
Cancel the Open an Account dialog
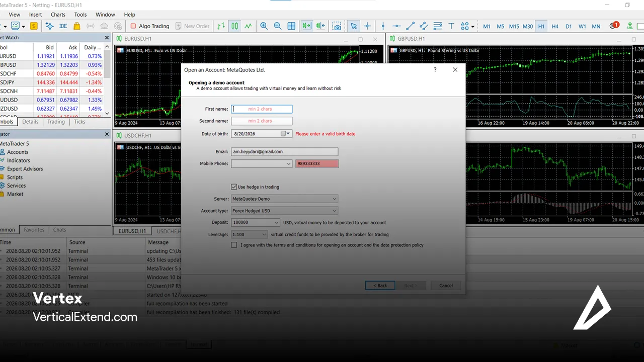[x=446, y=286]
